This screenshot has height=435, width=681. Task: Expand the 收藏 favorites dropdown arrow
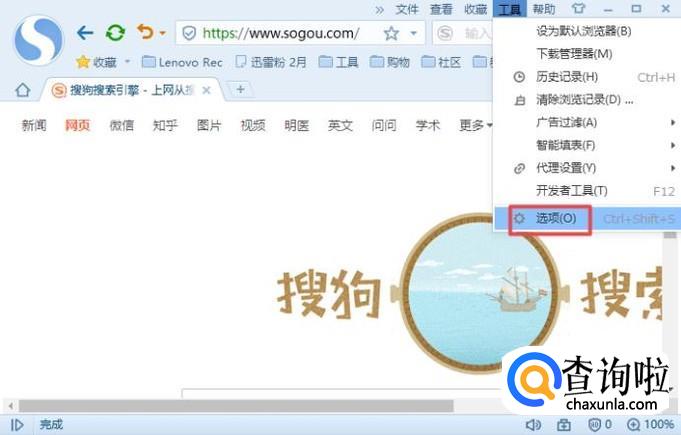click(127, 62)
